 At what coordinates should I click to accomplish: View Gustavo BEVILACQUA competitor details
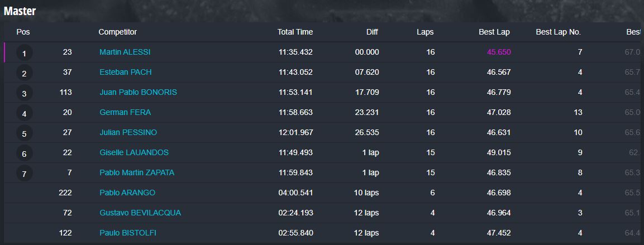140,213
